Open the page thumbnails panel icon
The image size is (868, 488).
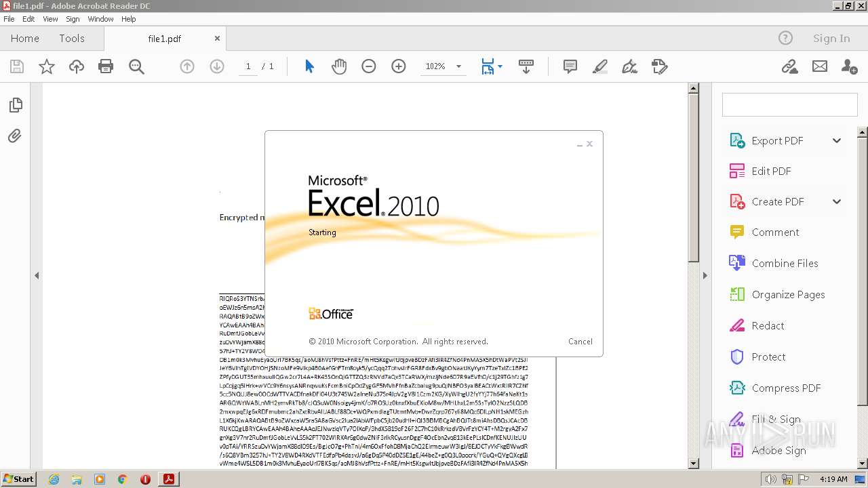point(16,105)
